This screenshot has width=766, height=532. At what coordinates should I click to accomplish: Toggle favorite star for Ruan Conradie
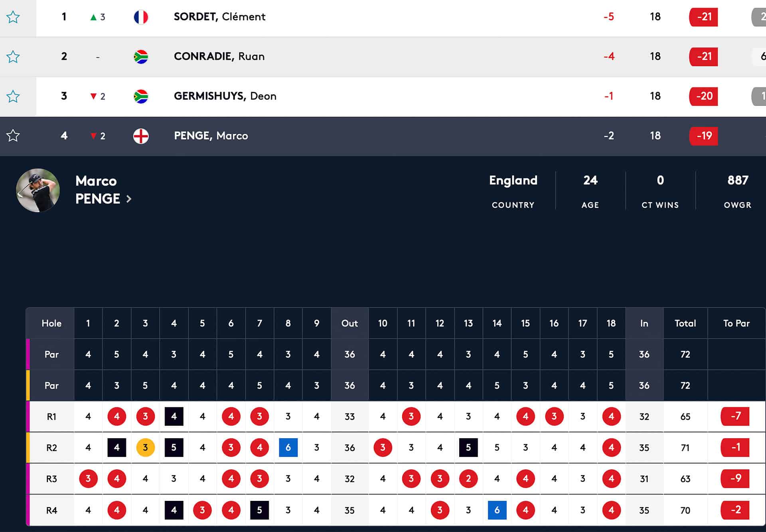point(13,57)
